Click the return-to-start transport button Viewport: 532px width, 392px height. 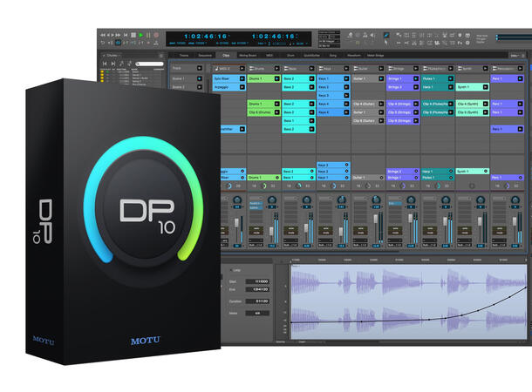pos(126,35)
